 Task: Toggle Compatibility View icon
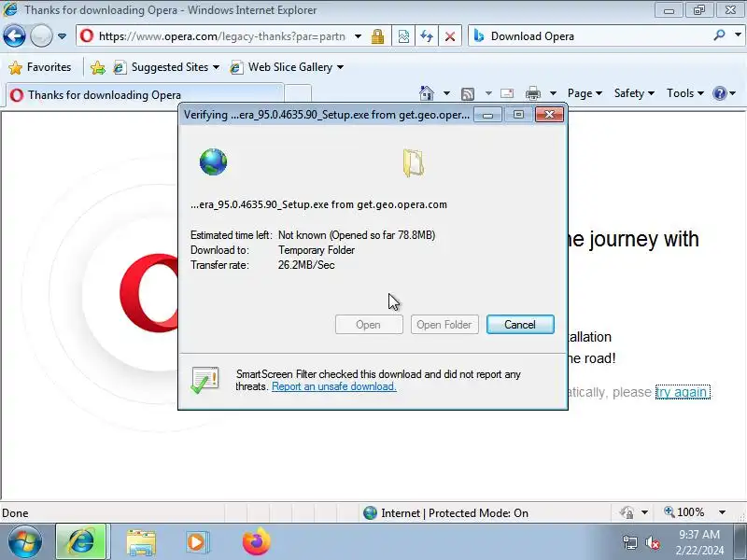(403, 36)
